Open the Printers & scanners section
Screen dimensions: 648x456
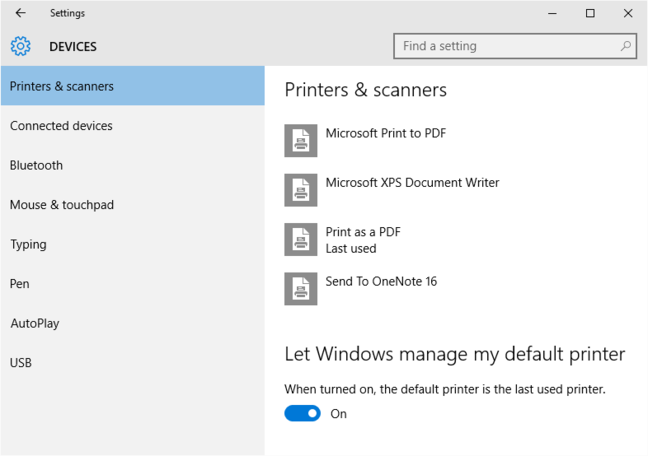coord(133,86)
